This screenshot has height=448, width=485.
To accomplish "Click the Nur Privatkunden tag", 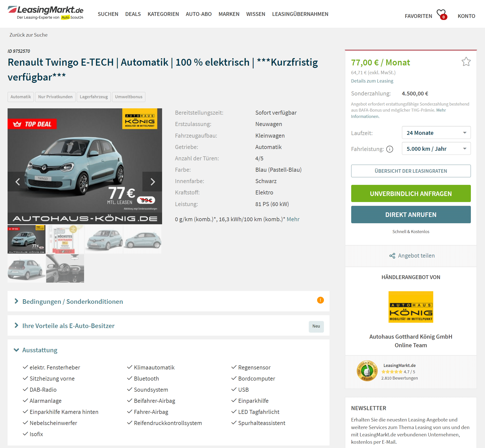I will [x=55, y=97].
